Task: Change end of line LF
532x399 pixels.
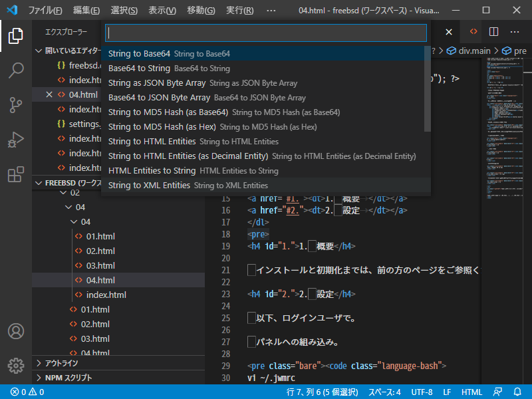Action: (x=447, y=392)
